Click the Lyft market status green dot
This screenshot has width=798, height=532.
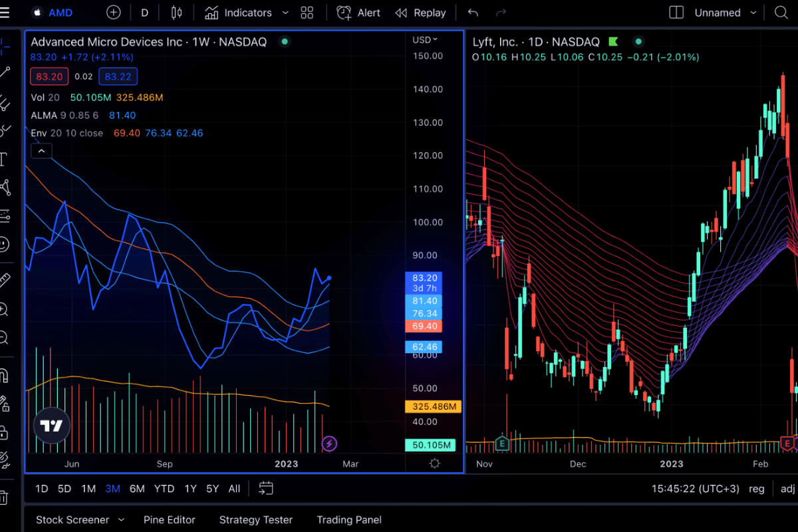pos(638,42)
